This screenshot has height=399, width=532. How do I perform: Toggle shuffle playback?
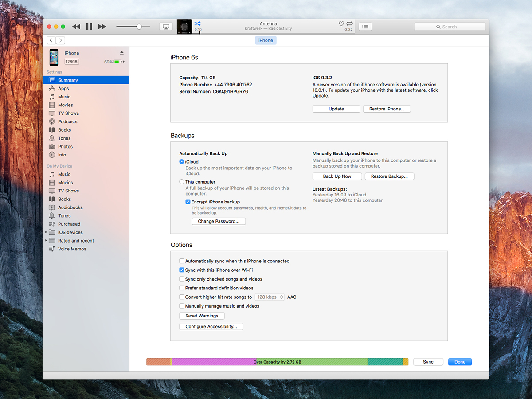point(197,23)
